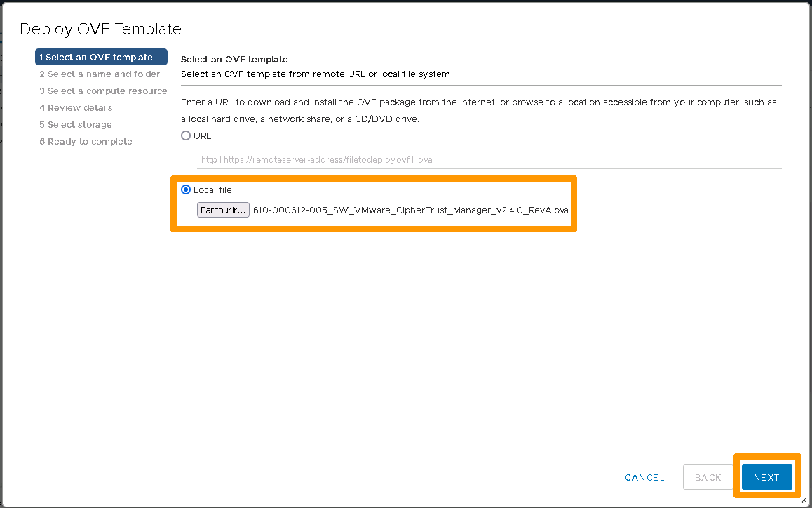This screenshot has width=812, height=508.
Task: Go to step 6 Ready to complete
Action: (86, 142)
